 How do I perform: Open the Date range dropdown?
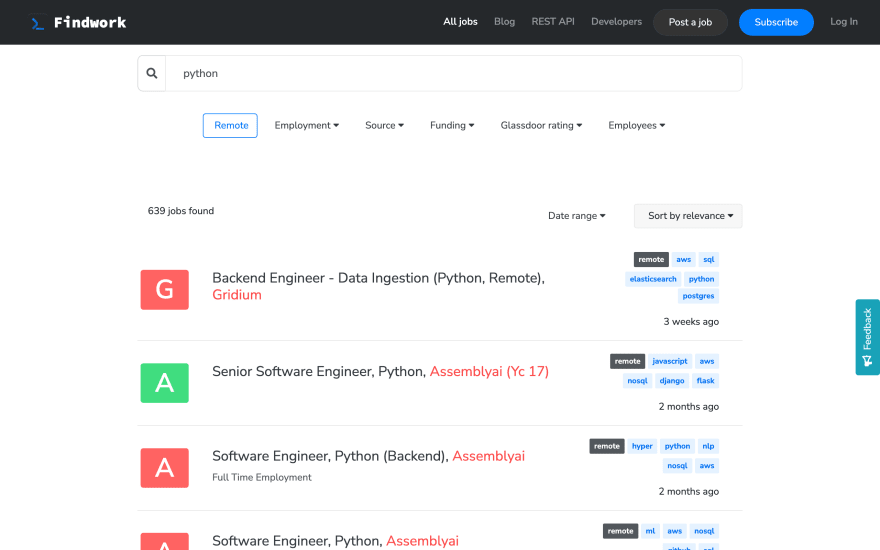576,216
